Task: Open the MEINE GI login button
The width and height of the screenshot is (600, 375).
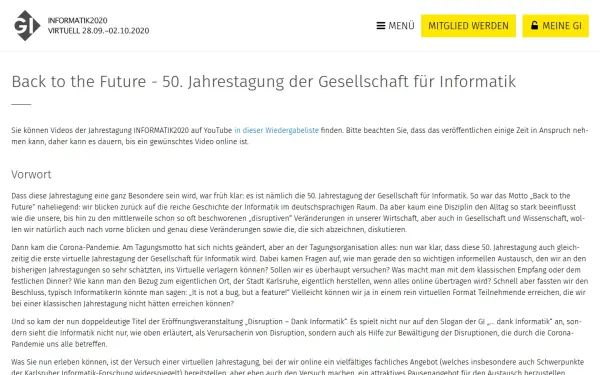Action: point(556,26)
